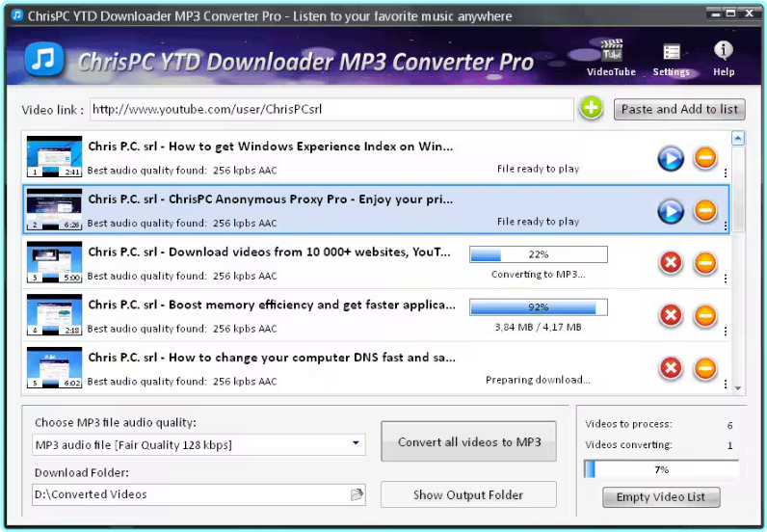Remove the Anonymous Proxy Pro item
Viewport: 767px width, 532px height.
point(705,210)
